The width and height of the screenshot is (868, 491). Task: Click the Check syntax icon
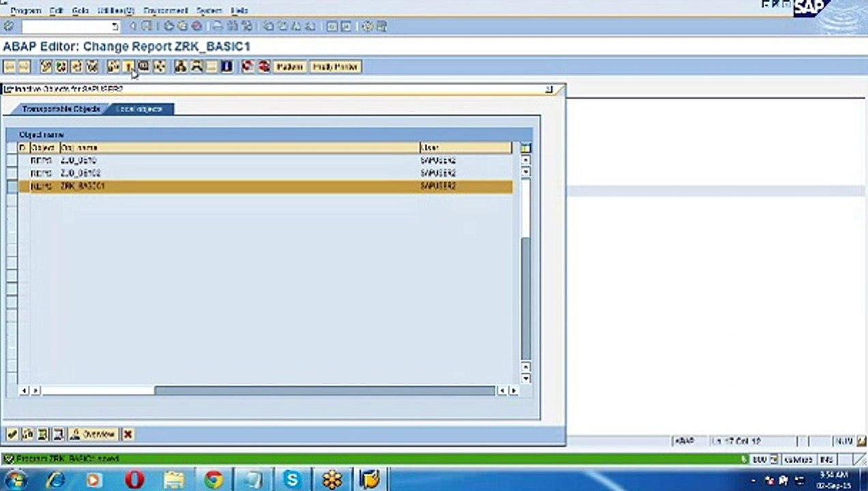click(x=112, y=67)
